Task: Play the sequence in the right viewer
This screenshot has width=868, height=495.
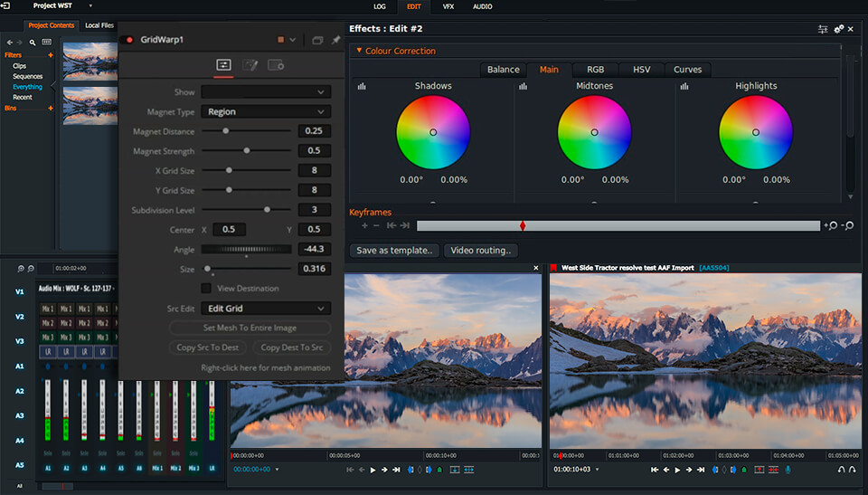Action: pyautogui.click(x=677, y=470)
